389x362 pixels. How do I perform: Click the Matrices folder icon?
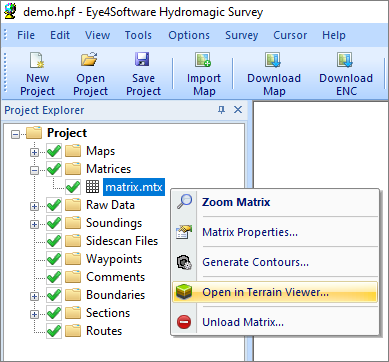point(73,169)
